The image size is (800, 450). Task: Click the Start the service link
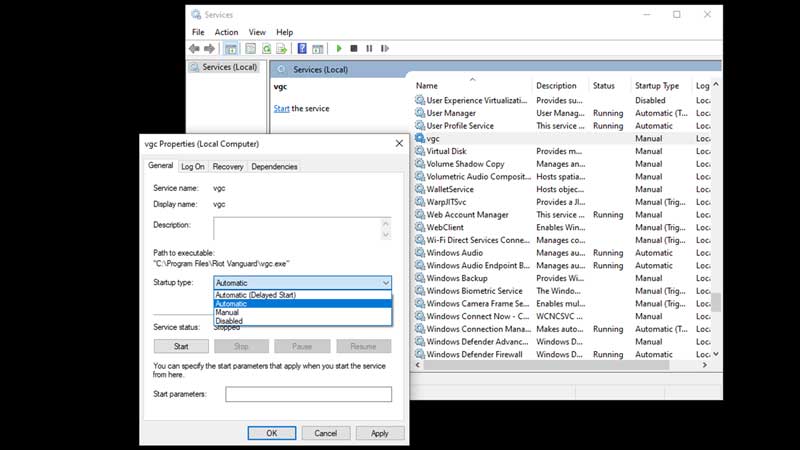point(281,108)
